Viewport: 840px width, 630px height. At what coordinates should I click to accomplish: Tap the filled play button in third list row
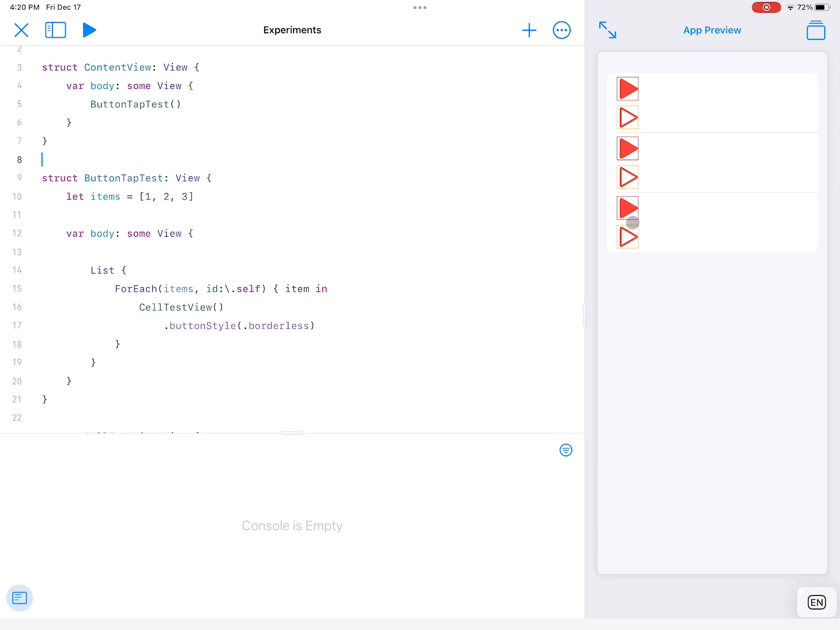(x=628, y=208)
